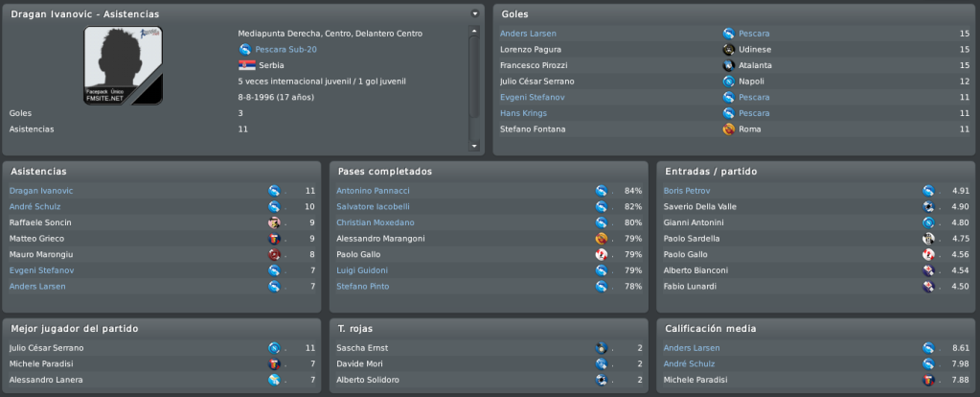Click club badge beside Alessandro Marangoni

coord(602,239)
